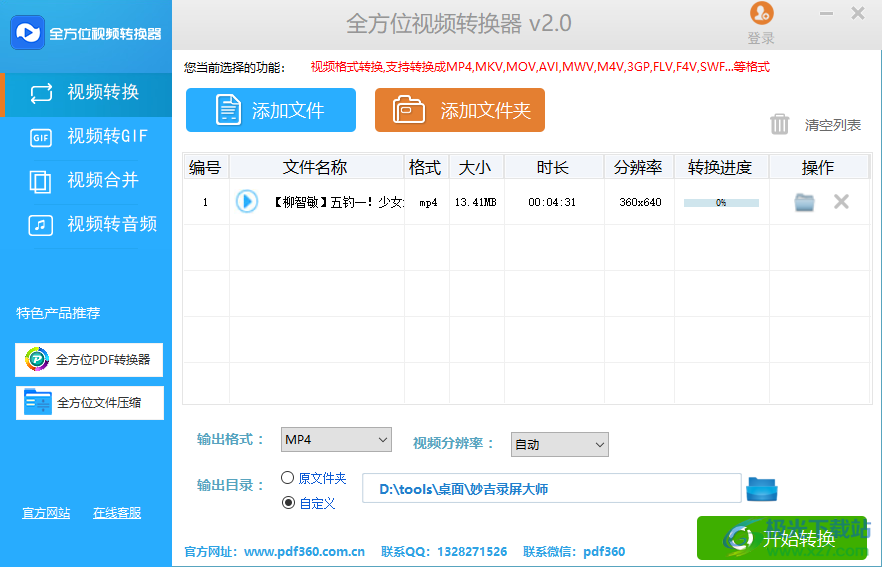Minimize the converter window

coord(826,14)
